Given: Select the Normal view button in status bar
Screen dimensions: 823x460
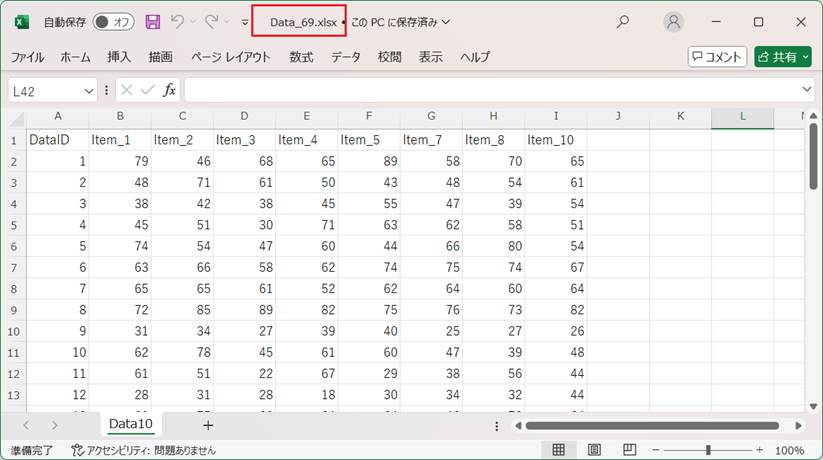Looking at the screenshot, I should pos(560,450).
